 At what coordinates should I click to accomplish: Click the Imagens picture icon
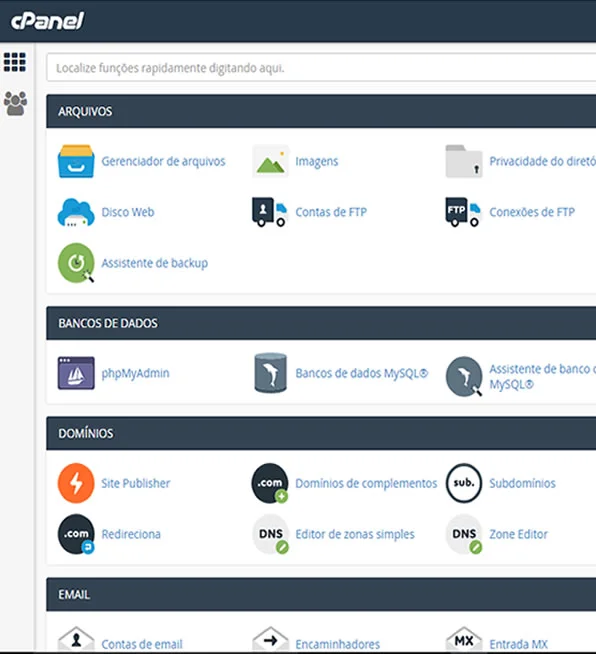click(270, 161)
